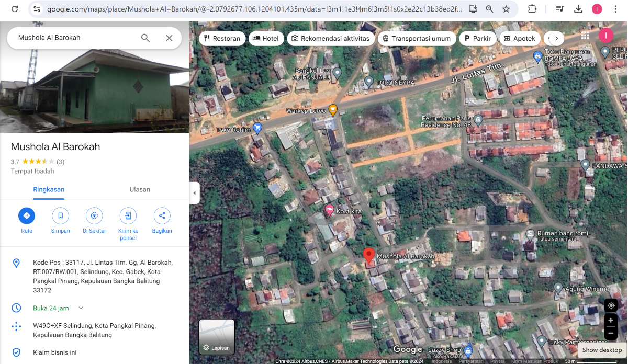This screenshot has height=364, width=628.
Task: Clear search with the X button
Action: 169,38
